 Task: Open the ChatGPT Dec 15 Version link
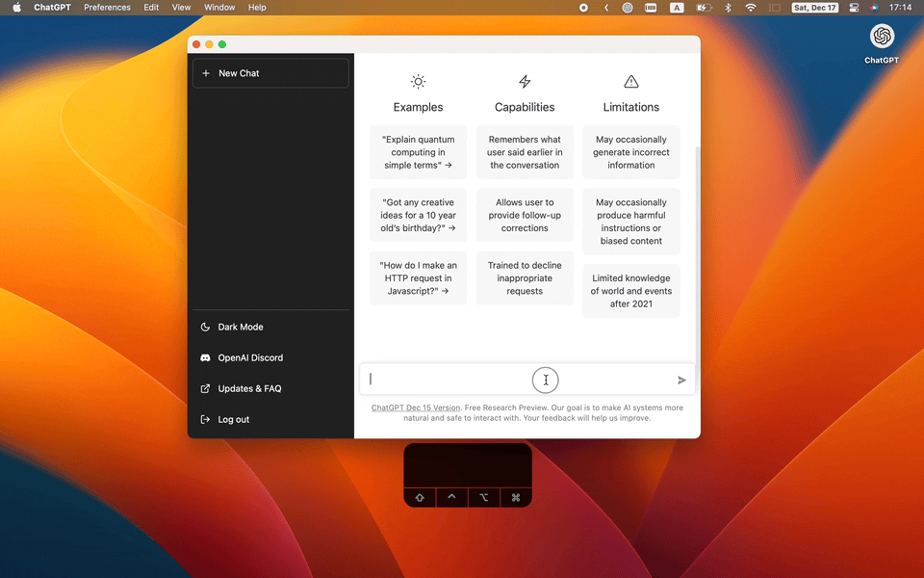[415, 407]
